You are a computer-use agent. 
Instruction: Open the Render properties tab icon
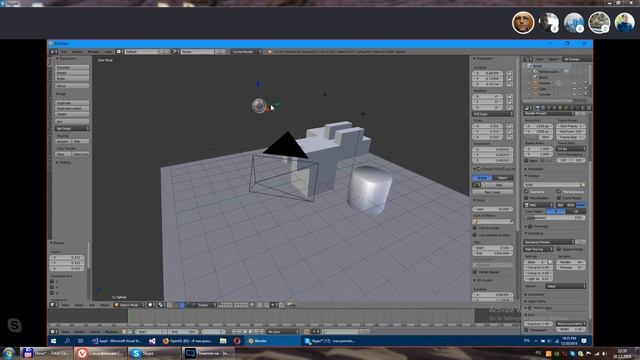pos(538,108)
